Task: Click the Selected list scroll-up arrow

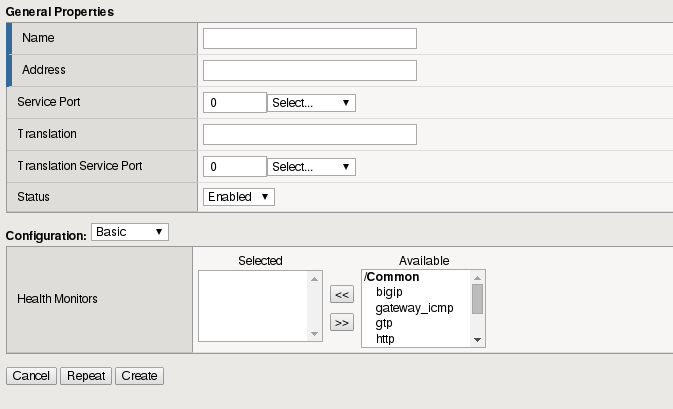Action: (x=315, y=279)
